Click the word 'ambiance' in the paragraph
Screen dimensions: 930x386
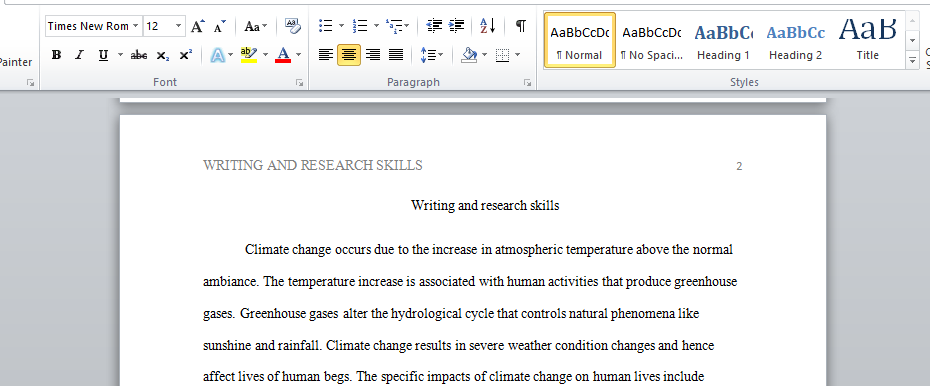point(230,282)
